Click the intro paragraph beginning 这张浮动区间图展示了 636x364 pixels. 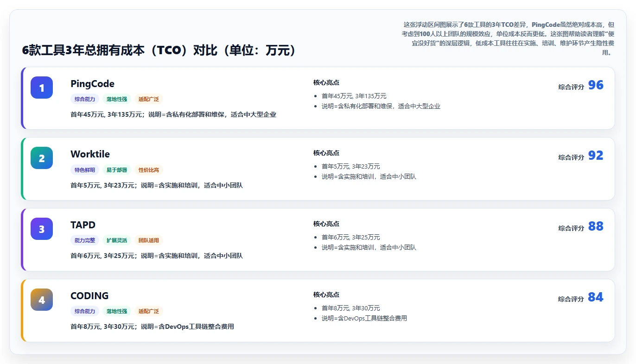pos(508,38)
